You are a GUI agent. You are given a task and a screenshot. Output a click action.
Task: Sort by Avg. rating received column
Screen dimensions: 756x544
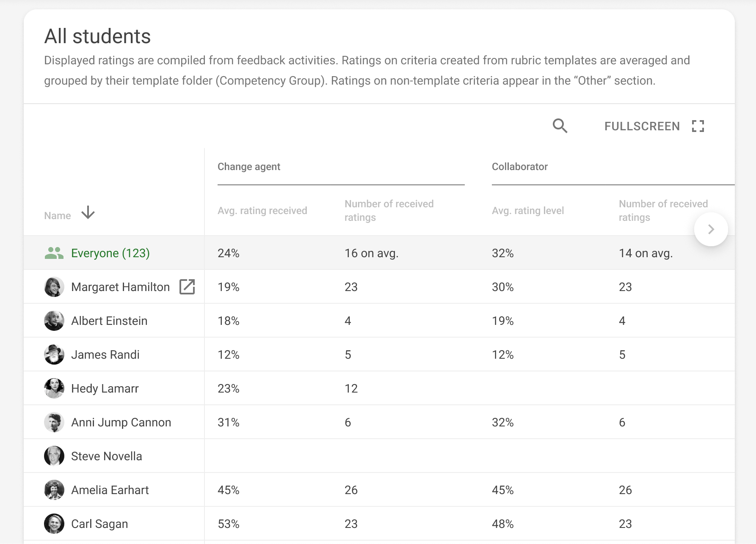[x=262, y=211]
